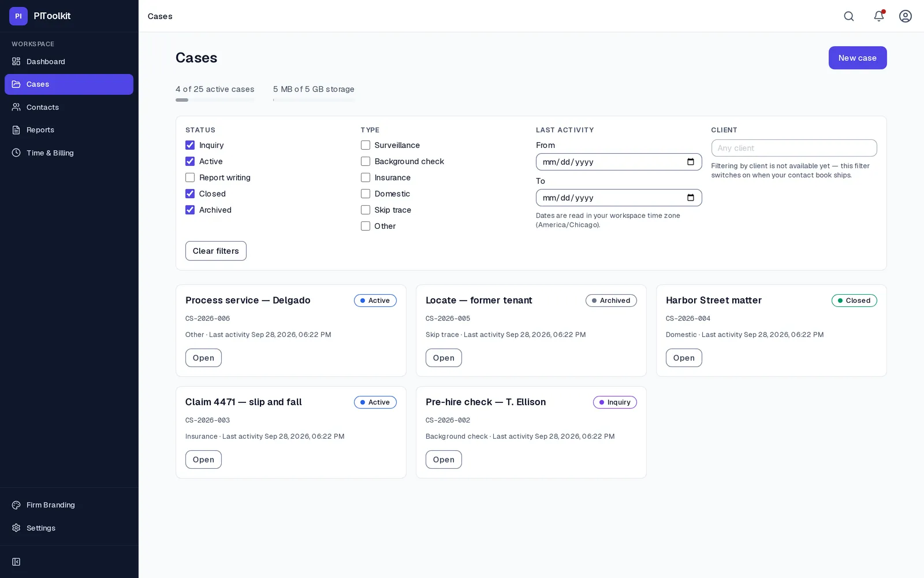Click the Reports document icon in sidebar
The width and height of the screenshot is (924, 578).
pyautogui.click(x=16, y=130)
